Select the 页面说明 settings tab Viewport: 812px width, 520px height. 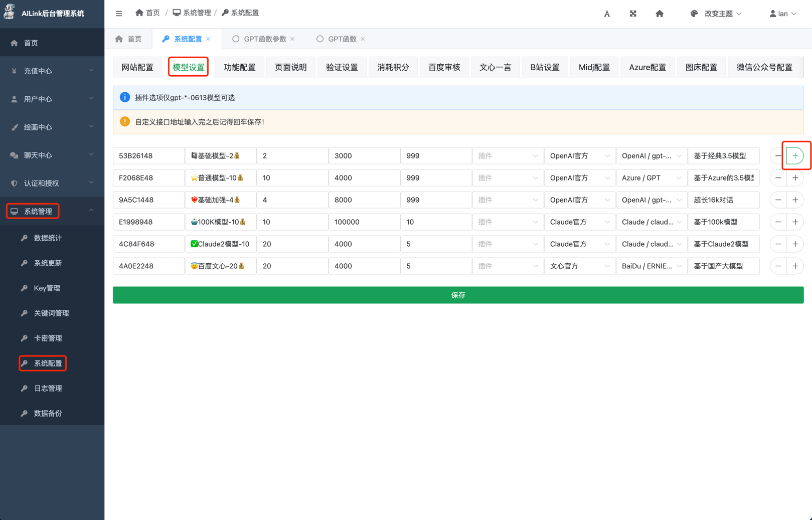click(291, 67)
